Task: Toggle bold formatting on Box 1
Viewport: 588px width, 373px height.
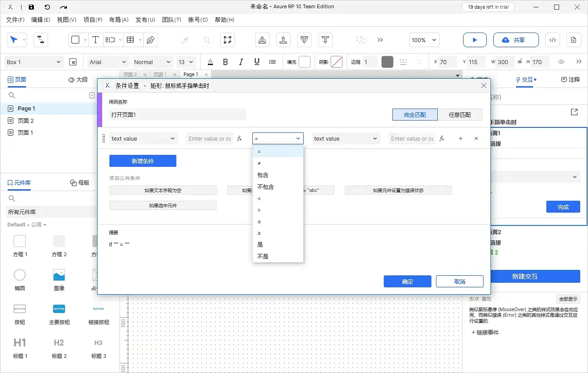Action: coord(225,61)
